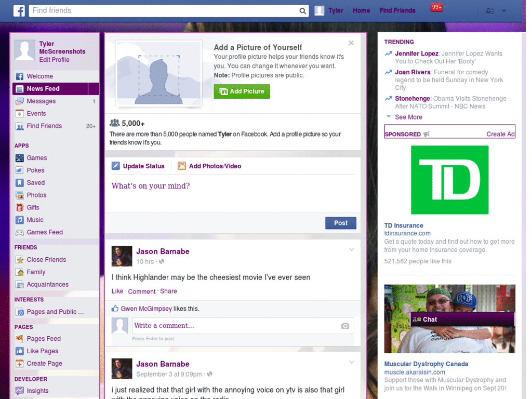Click the Find Friends sidebar icon
This screenshot has width=532, height=399.
click(20, 126)
